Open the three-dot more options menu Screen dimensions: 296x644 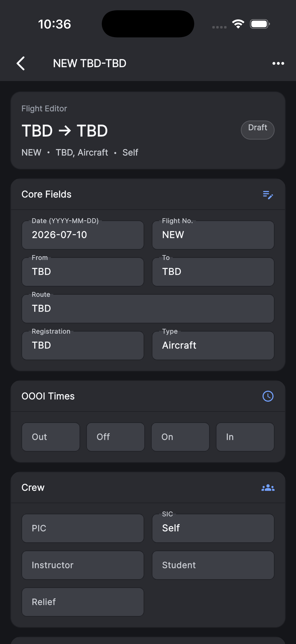pyautogui.click(x=278, y=64)
